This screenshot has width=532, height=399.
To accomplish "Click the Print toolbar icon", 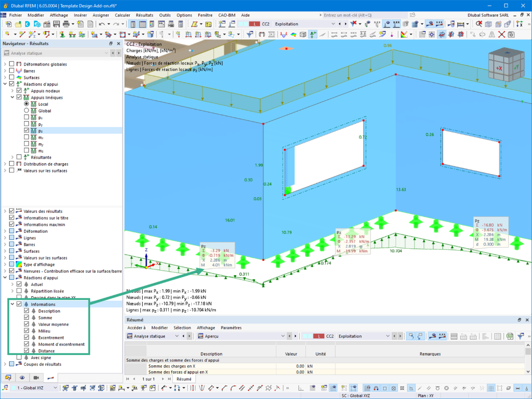I will [66, 24].
